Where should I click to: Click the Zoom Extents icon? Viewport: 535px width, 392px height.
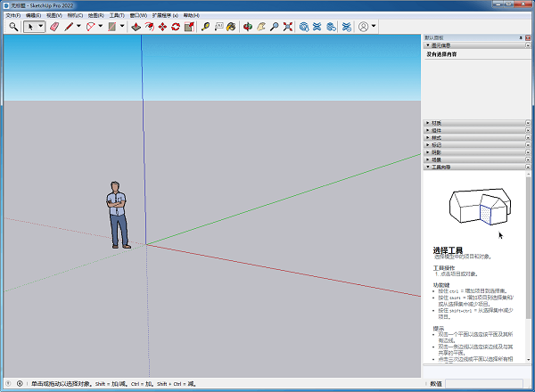coord(287,27)
